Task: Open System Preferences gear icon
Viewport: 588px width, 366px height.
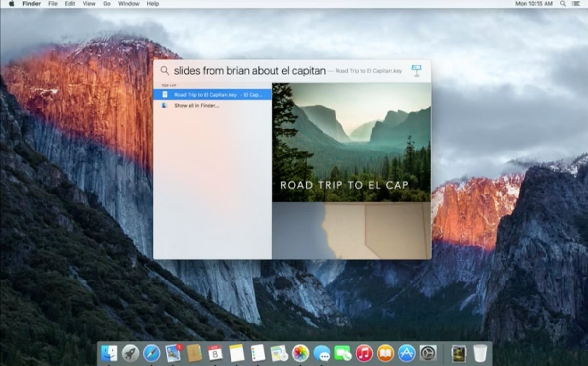Action: pos(428,353)
